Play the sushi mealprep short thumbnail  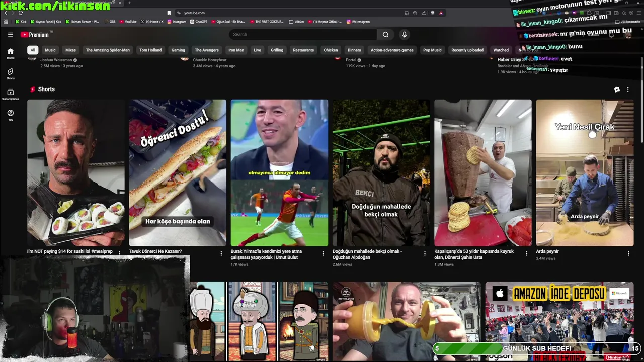point(76,173)
